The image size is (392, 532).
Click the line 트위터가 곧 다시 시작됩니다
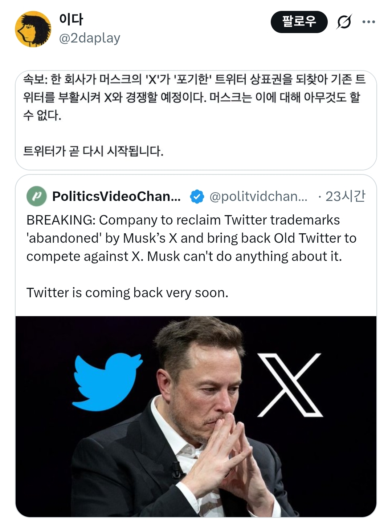93,151
